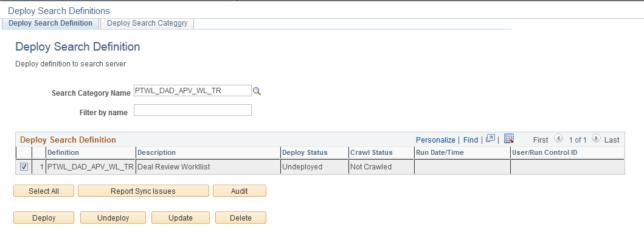The width and height of the screenshot is (644, 234).
Task: Sort by Deploy Status column header
Action: 305,152
